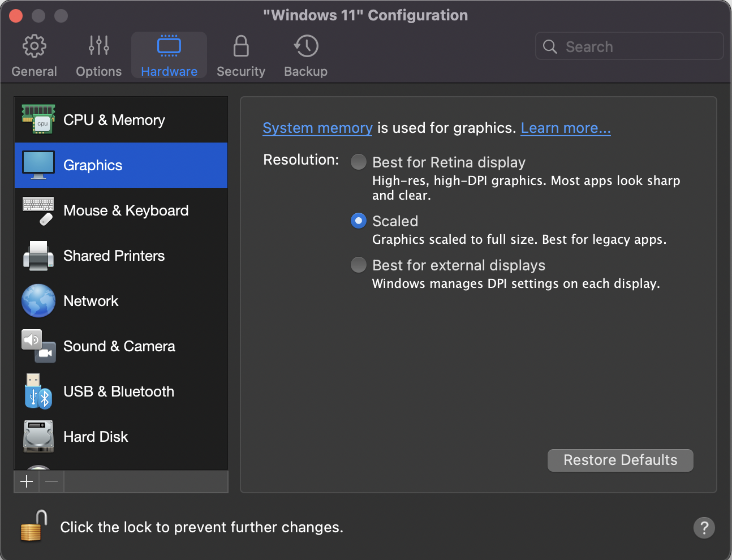
Task: Enable Best for external displays option
Action: point(359,265)
